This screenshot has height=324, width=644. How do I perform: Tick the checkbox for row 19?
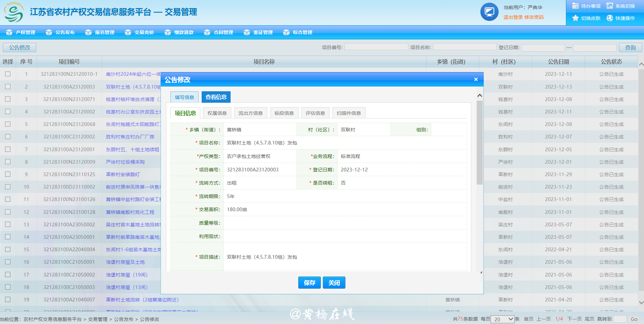(x=8, y=299)
